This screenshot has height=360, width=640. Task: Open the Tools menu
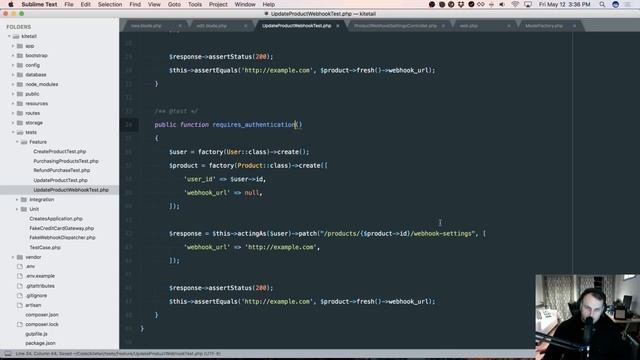point(195,4)
